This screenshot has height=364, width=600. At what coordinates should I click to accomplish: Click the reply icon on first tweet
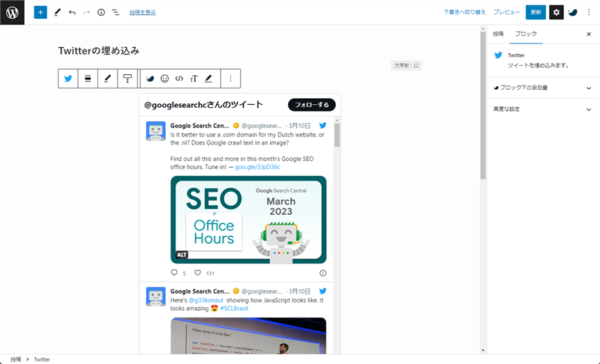pos(174,273)
